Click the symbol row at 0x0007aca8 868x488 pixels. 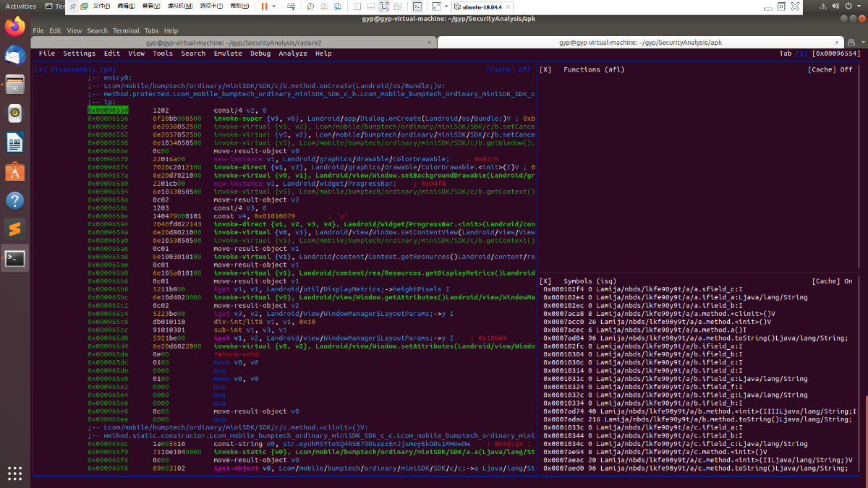[x=658, y=314]
